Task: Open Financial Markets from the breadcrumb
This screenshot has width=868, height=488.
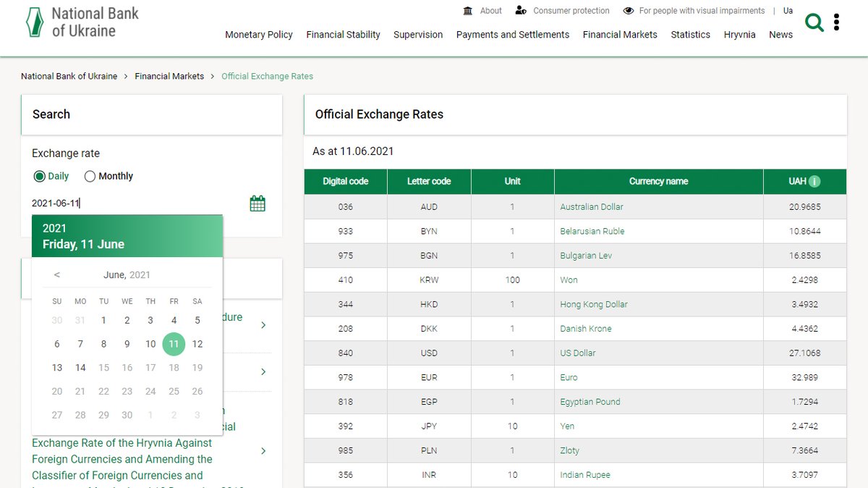Action: (x=169, y=76)
